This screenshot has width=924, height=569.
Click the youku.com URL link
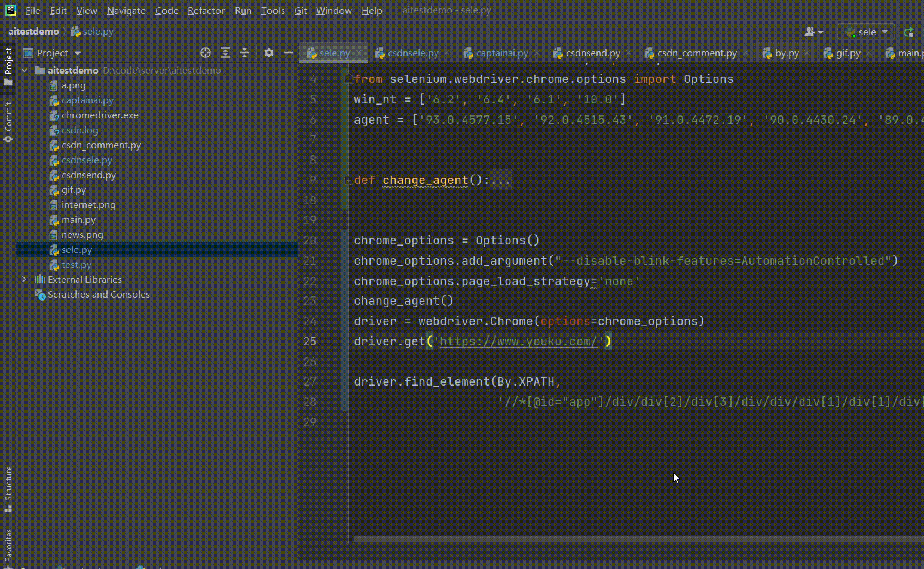click(518, 341)
